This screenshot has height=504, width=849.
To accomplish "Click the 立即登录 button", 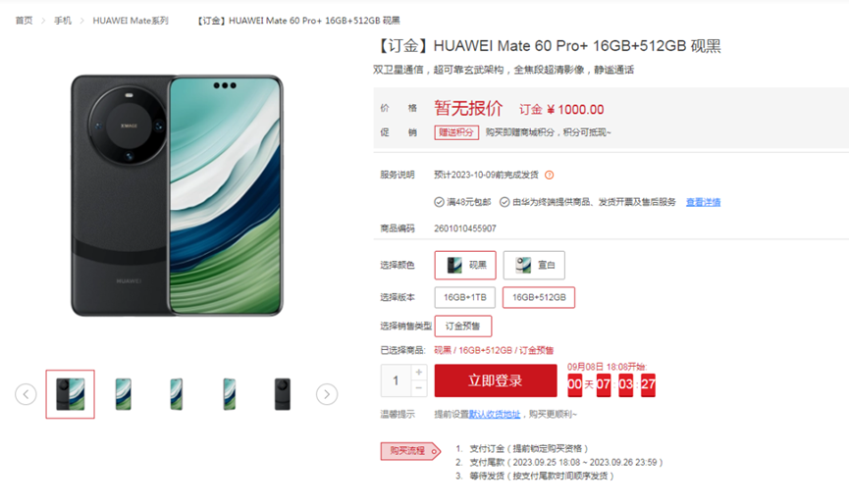I will (496, 380).
